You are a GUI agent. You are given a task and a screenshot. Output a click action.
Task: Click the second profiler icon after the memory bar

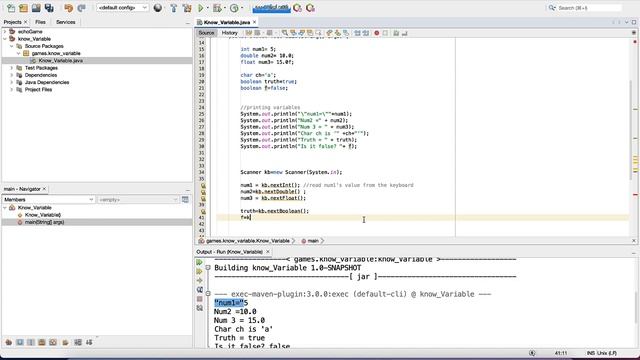coord(310,8)
